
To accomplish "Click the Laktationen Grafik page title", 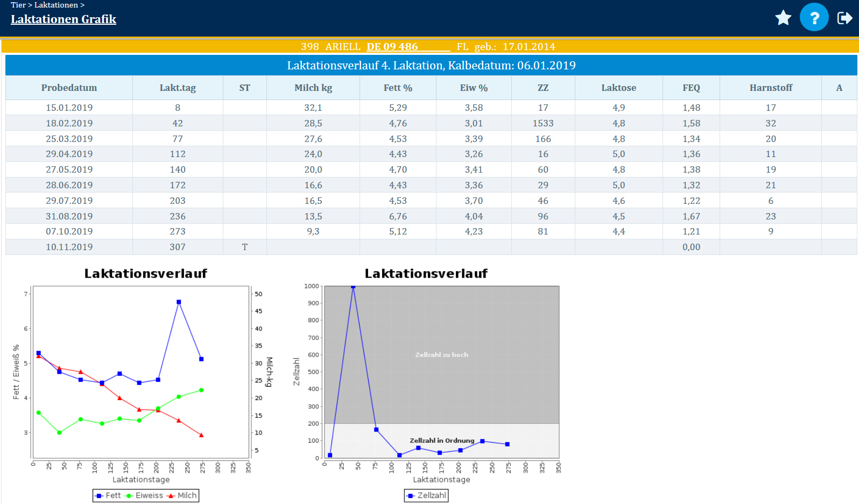I will 64,19.
